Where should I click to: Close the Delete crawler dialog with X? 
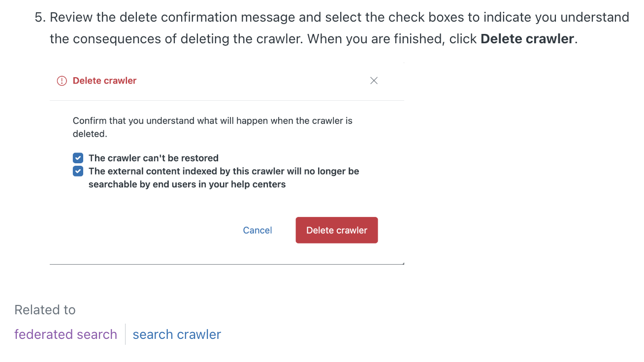[374, 81]
